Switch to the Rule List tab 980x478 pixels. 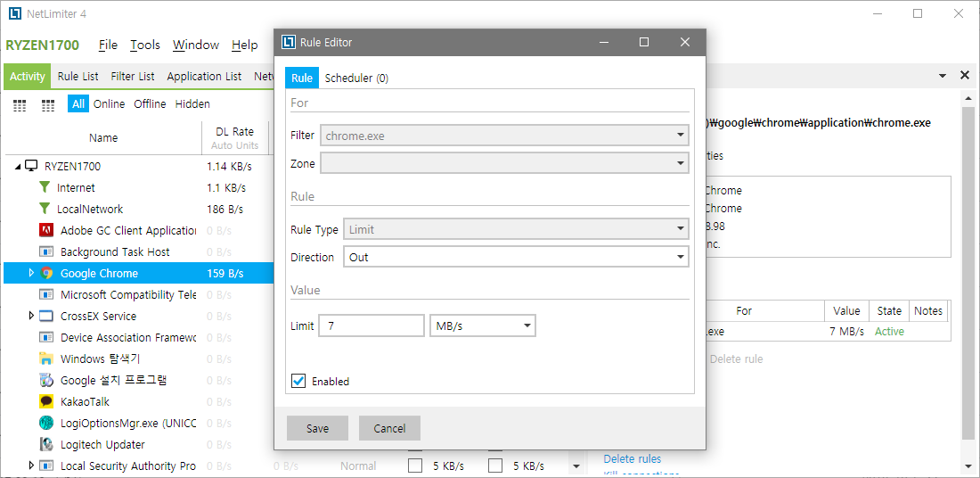(78, 77)
